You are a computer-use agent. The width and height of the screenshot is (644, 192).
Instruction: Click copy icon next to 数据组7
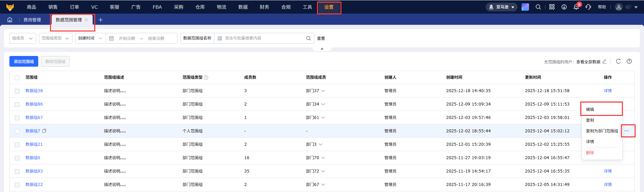[x=44, y=131]
